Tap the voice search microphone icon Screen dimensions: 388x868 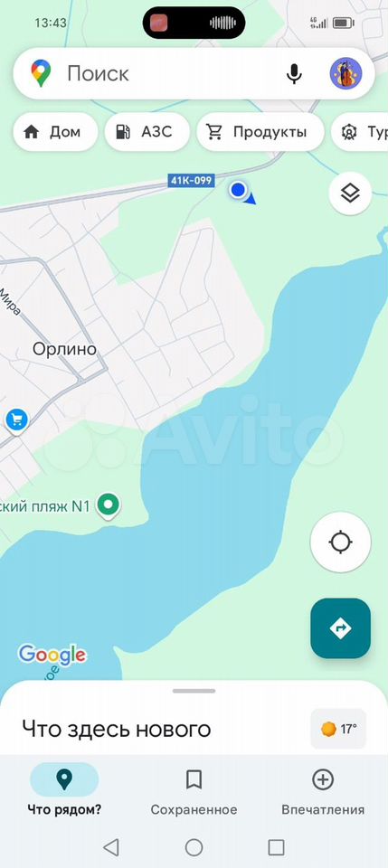tap(294, 73)
